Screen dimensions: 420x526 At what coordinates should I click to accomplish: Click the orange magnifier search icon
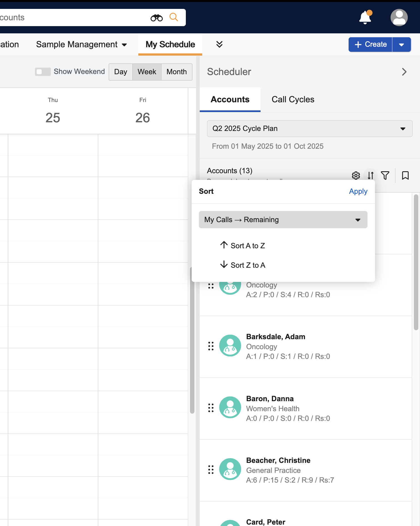coord(174,17)
